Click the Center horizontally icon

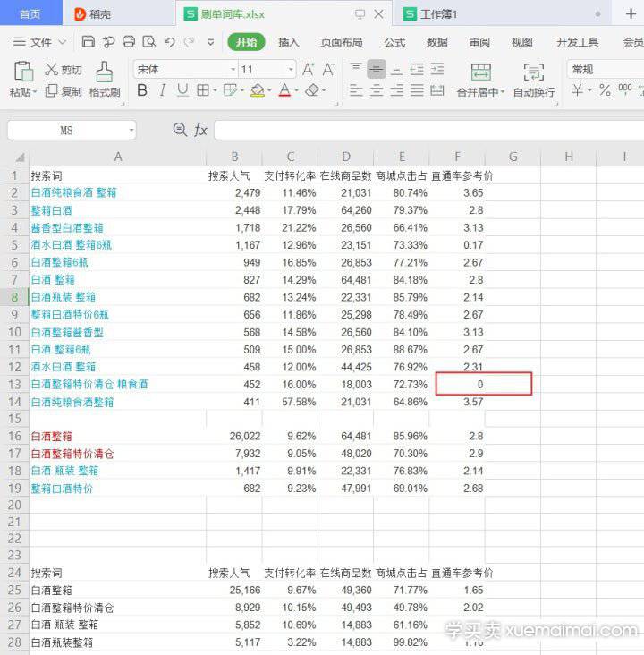[377, 90]
